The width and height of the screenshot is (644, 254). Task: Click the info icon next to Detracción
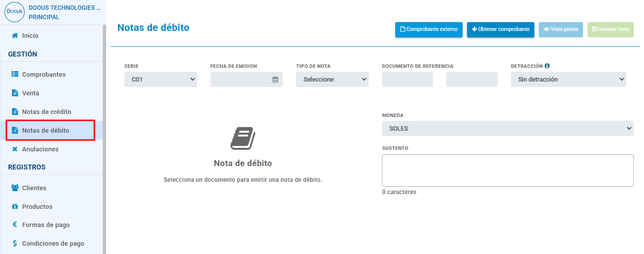pyautogui.click(x=547, y=66)
